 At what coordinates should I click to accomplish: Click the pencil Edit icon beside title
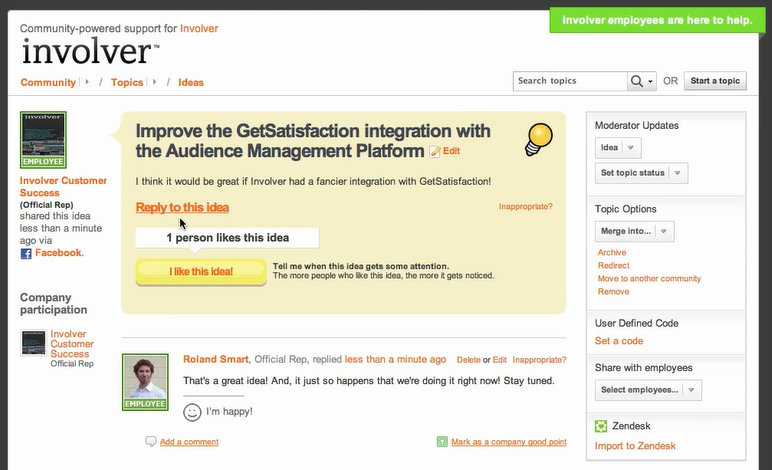click(435, 152)
